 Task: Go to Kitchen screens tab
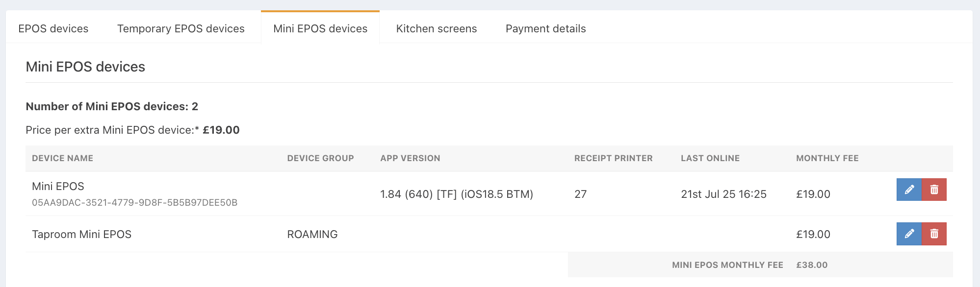437,28
